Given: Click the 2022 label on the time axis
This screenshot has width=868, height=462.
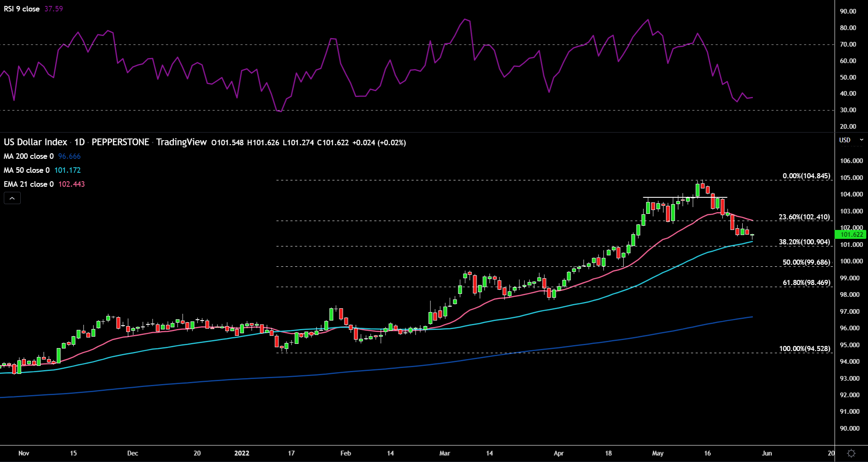Looking at the screenshot, I should [x=242, y=453].
